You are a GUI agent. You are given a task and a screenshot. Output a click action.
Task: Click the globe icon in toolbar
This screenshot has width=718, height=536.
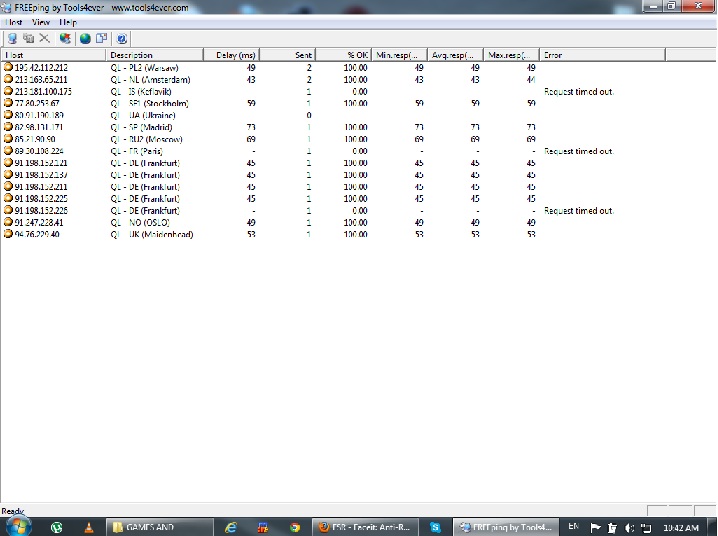[85, 38]
